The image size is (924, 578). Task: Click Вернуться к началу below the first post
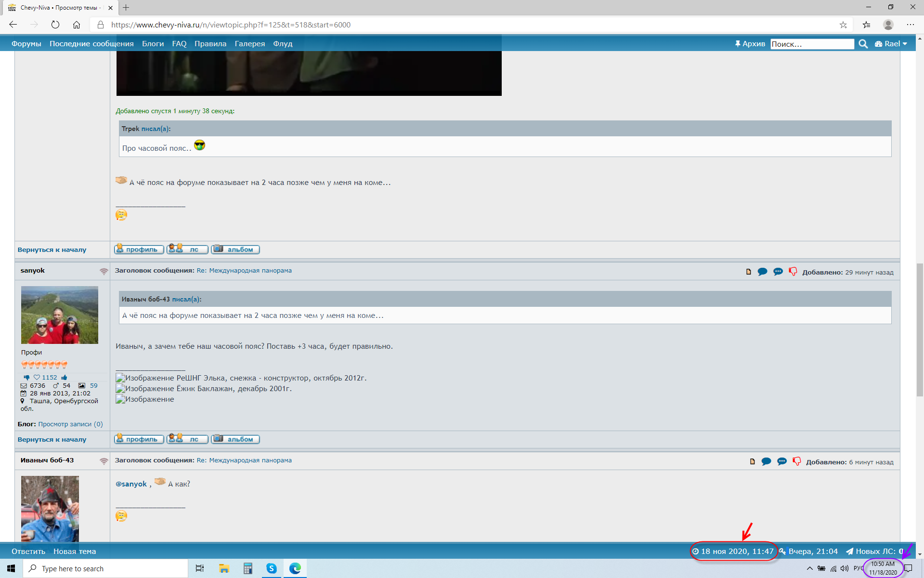click(52, 250)
